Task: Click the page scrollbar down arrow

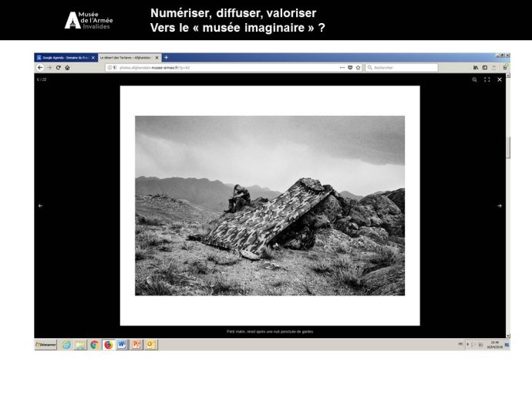Action: click(x=508, y=336)
